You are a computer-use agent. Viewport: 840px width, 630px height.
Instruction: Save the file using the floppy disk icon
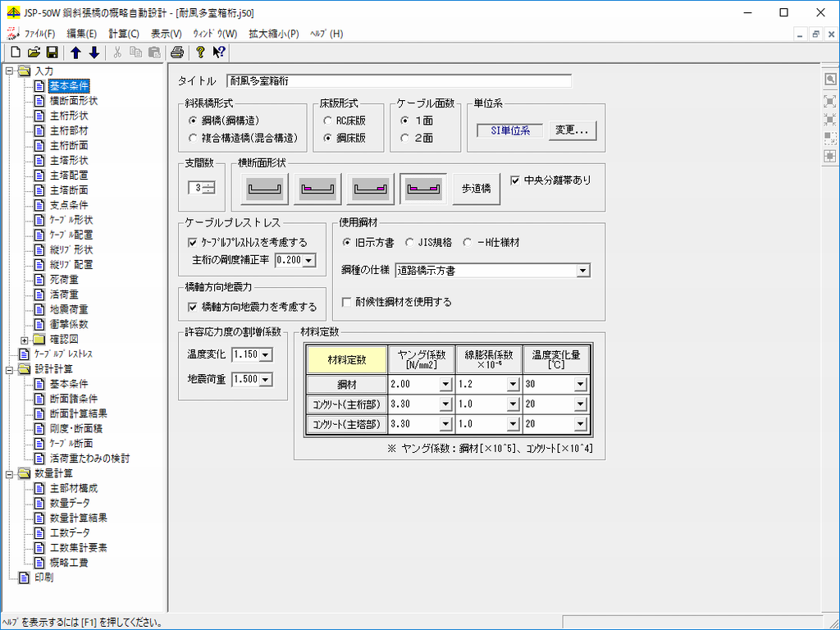(52, 52)
